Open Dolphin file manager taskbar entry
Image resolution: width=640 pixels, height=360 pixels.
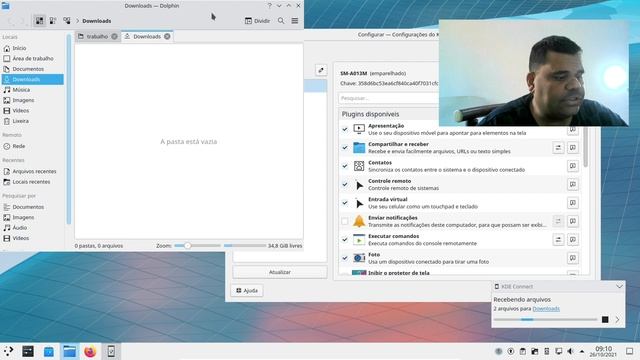pyautogui.click(x=69, y=351)
